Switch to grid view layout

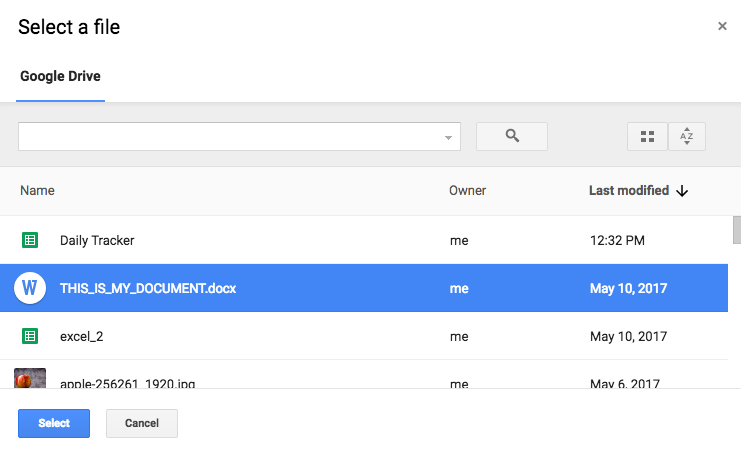[647, 136]
